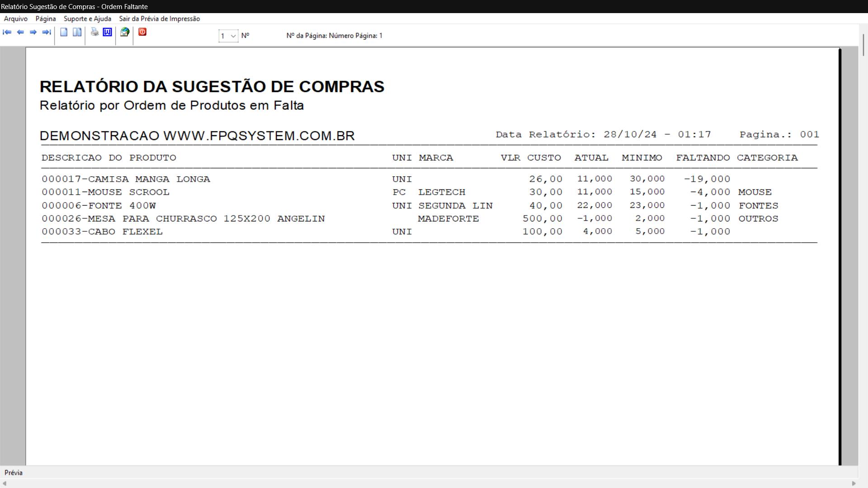Go to the first page arrow icon
Screen dimensions: 868x488
tap(7, 32)
